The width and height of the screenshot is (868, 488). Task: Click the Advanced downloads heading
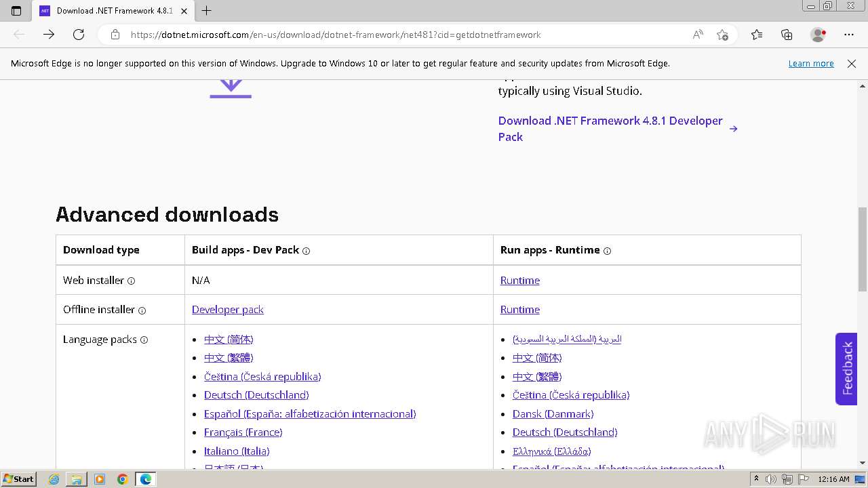click(x=167, y=214)
